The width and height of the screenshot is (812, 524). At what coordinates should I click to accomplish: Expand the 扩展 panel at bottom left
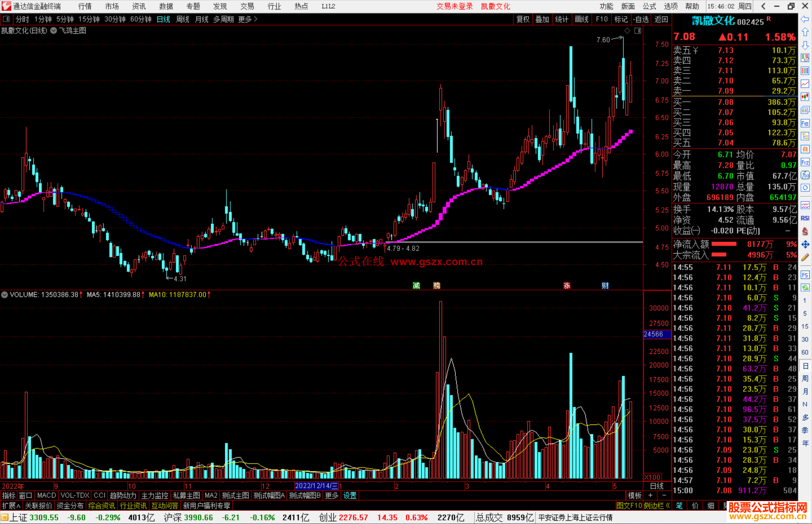click(11, 506)
